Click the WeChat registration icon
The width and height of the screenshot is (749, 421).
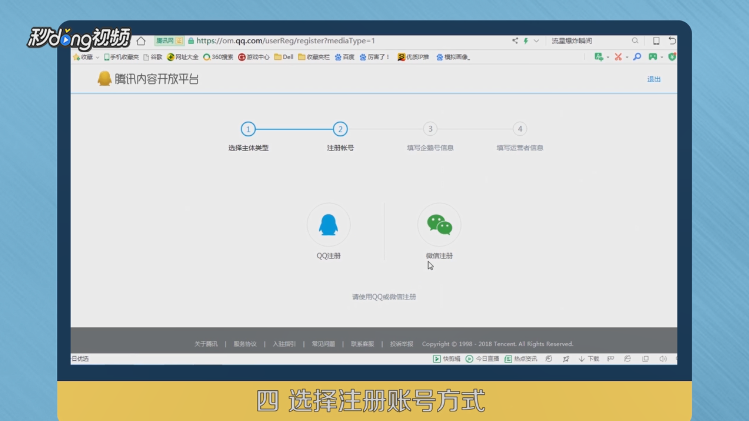tap(439, 225)
